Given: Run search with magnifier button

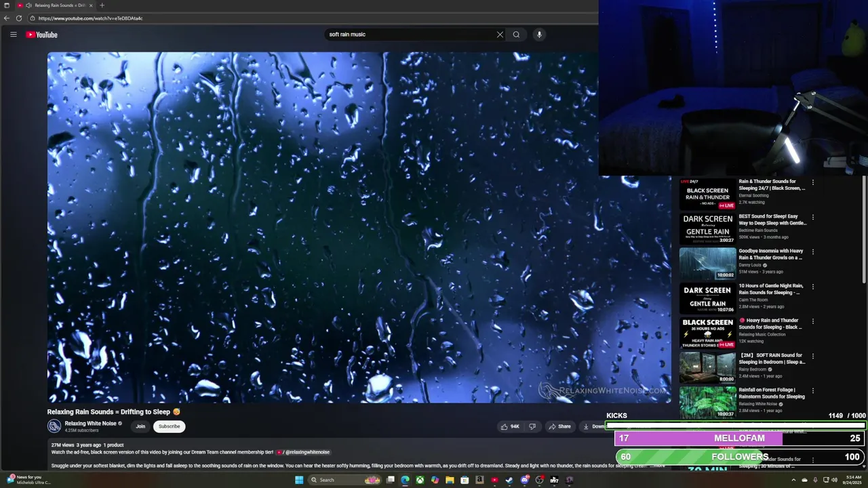Looking at the screenshot, I should [x=516, y=35].
